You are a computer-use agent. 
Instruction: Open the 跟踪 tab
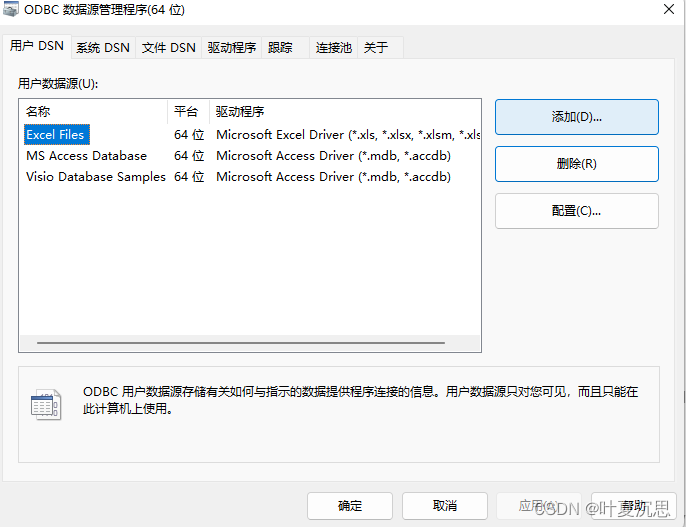click(x=285, y=47)
